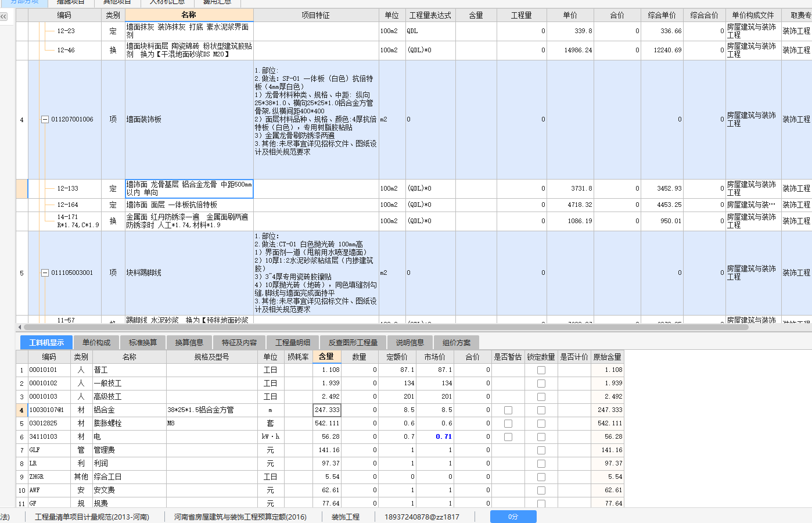Viewport: 812px width, 523px height.
Task: Open the 工程量明细 tab
Action: click(293, 342)
